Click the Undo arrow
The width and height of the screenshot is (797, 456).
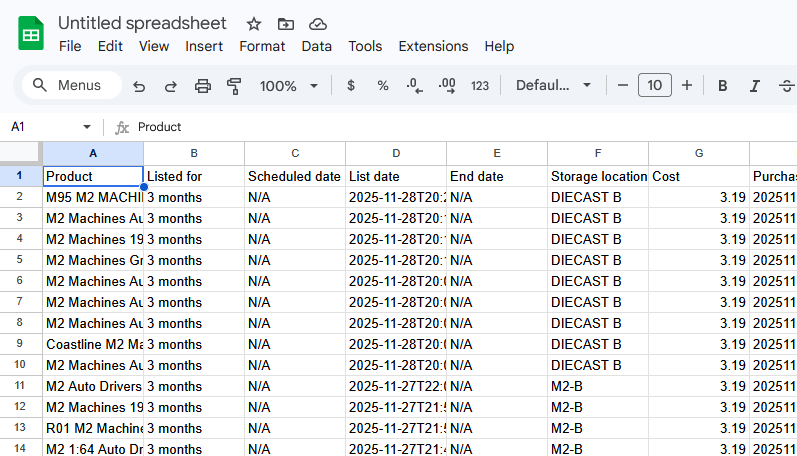pyautogui.click(x=139, y=86)
